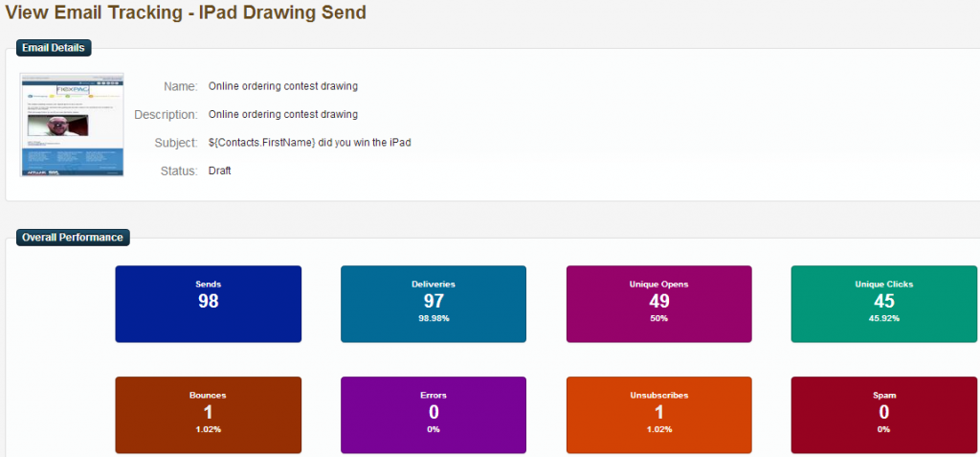Click the 1.02% bounce rate text
Screen dimensions: 980x457
[x=208, y=429]
